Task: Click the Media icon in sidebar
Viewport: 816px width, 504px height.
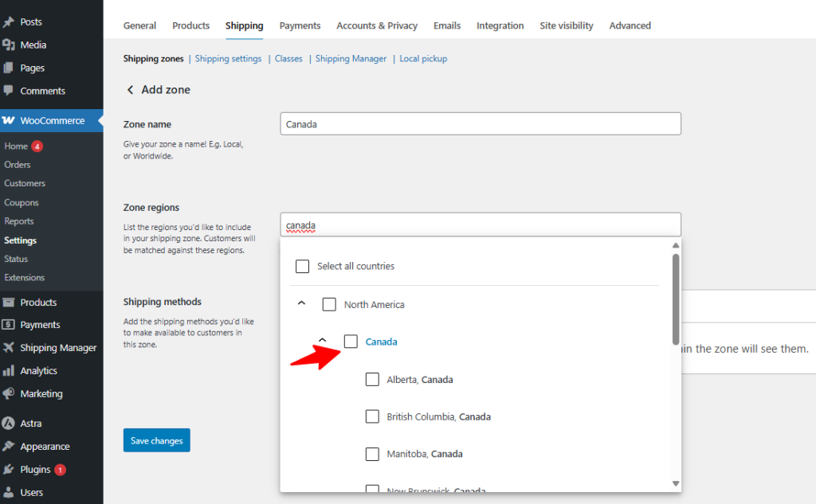Action: coord(9,45)
